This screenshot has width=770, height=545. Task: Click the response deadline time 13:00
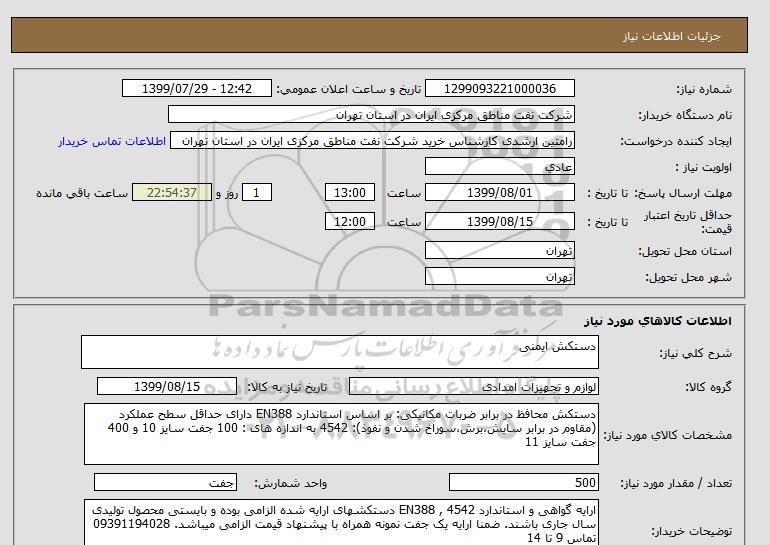tap(350, 193)
